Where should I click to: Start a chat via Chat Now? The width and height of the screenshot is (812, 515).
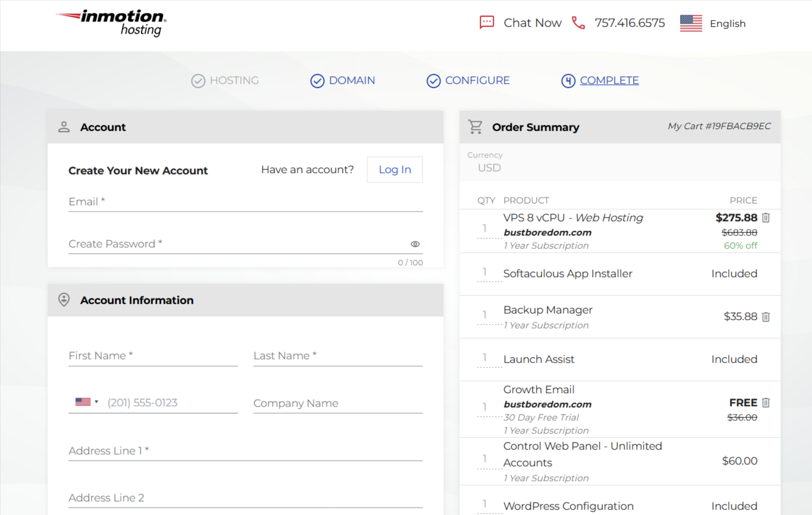point(533,23)
